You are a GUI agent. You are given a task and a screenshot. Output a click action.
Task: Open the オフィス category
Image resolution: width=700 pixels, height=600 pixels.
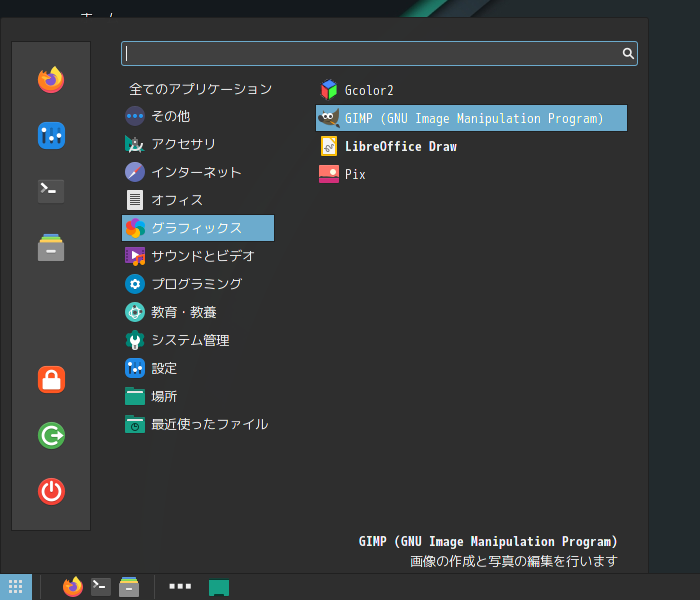[x=198, y=200]
